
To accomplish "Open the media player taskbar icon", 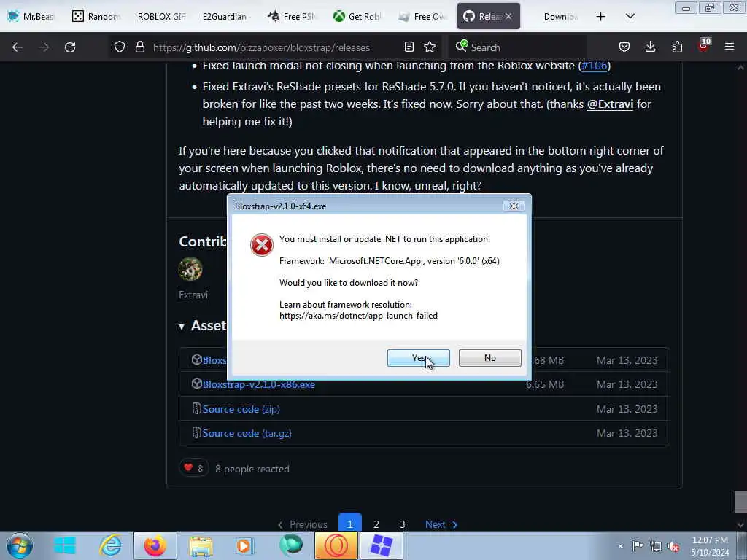I will click(245, 545).
